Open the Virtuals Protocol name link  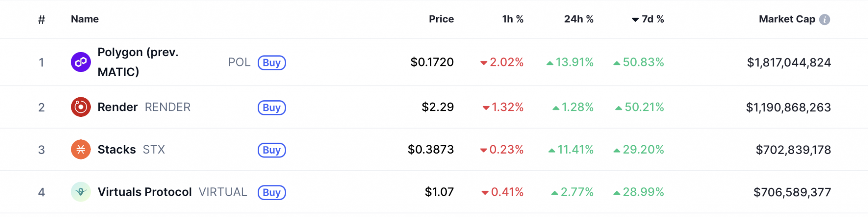pos(145,192)
